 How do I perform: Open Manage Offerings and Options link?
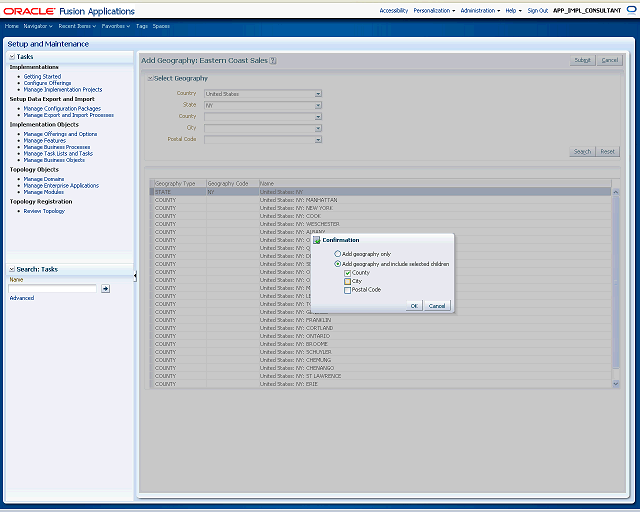[60, 134]
